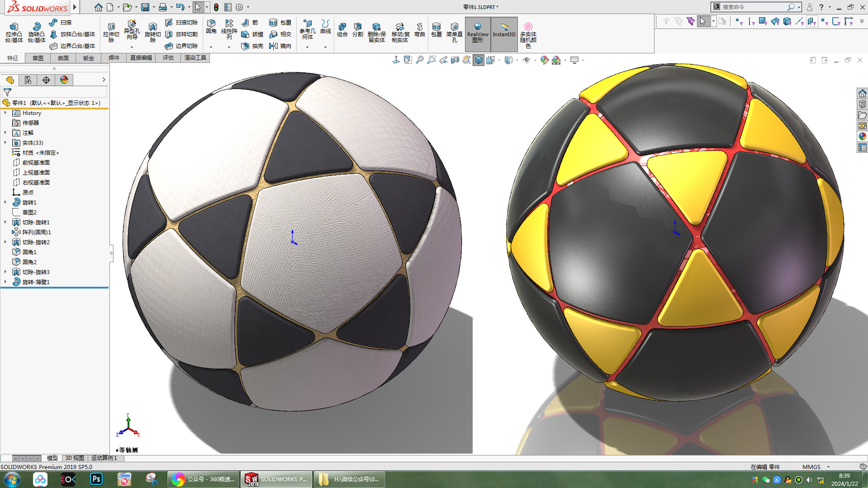868x488 pixels.
Task: Select the Combine (组合) tool
Action: pos(342,30)
